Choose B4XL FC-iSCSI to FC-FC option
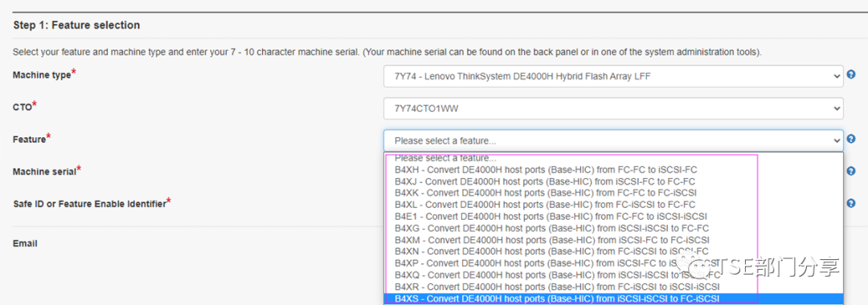 tap(613, 205)
